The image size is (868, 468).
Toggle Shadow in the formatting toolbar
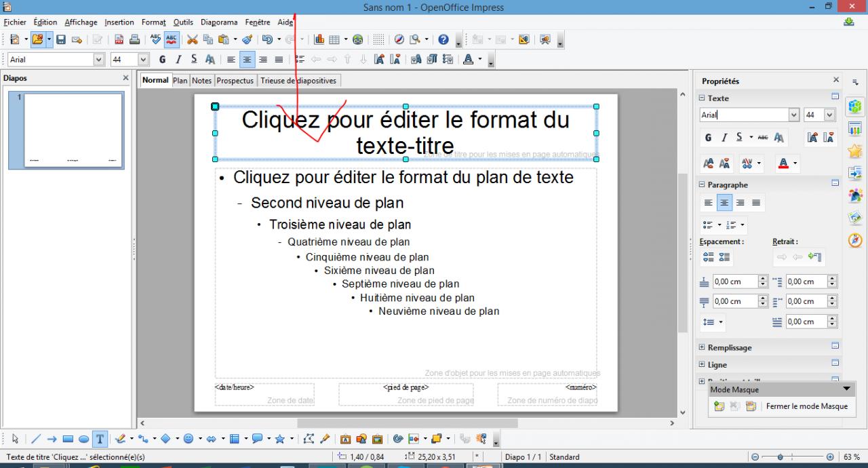coord(210,60)
